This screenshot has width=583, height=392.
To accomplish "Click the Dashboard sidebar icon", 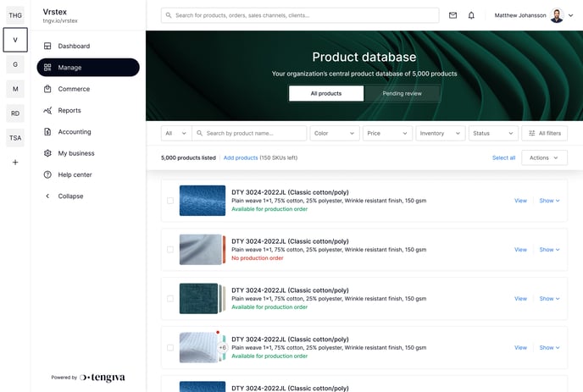I will (47, 46).
